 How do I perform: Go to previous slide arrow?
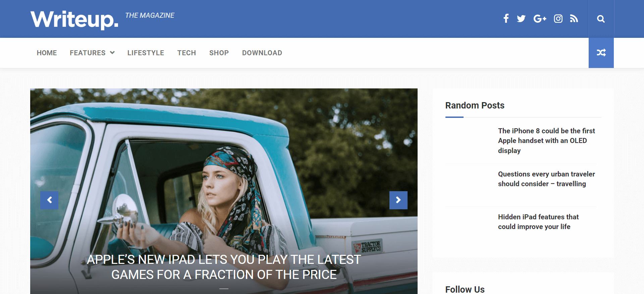point(49,200)
